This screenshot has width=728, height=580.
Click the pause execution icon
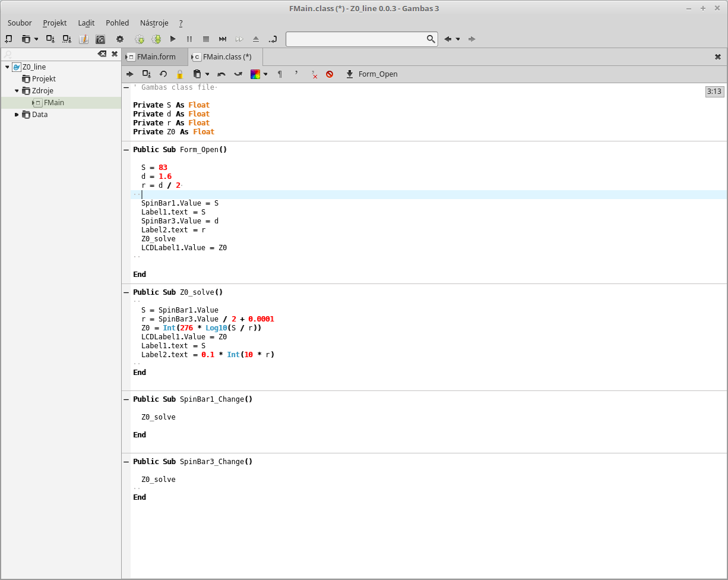click(x=189, y=39)
